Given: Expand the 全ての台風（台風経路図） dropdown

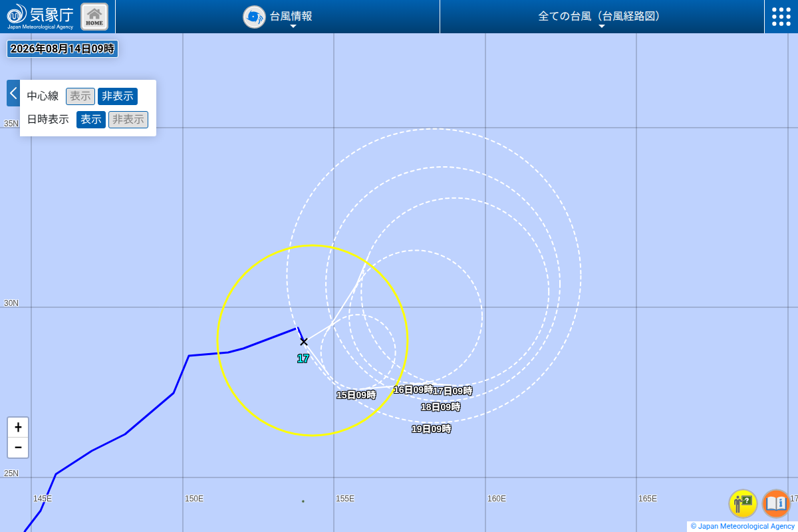Looking at the screenshot, I should tap(601, 17).
